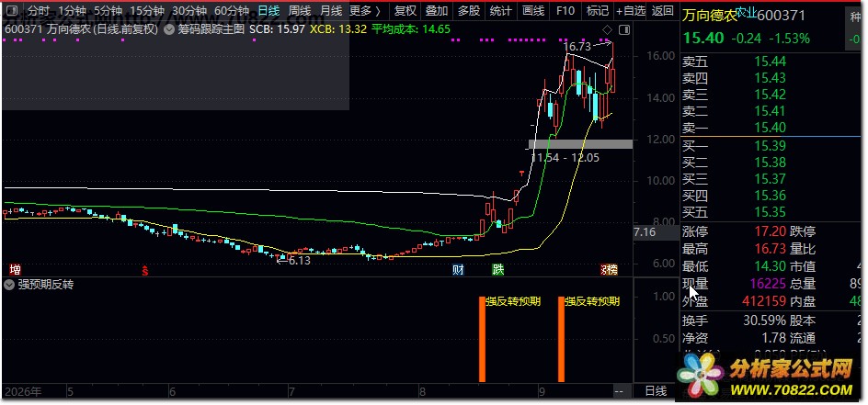
Task: Click the 叠加 overlay button
Action: (437, 10)
